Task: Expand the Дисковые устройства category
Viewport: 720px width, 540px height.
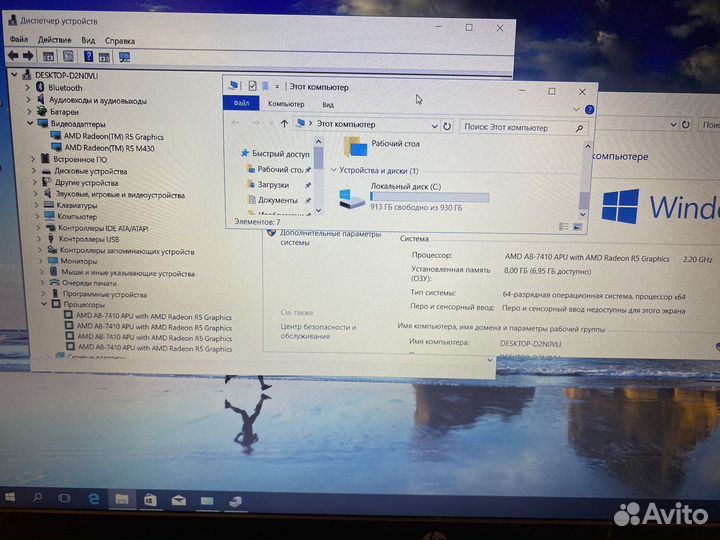Action: coord(34,170)
